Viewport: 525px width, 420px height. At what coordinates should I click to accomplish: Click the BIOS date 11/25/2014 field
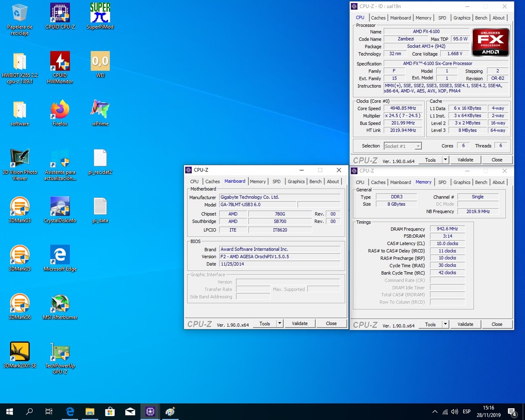(280, 264)
